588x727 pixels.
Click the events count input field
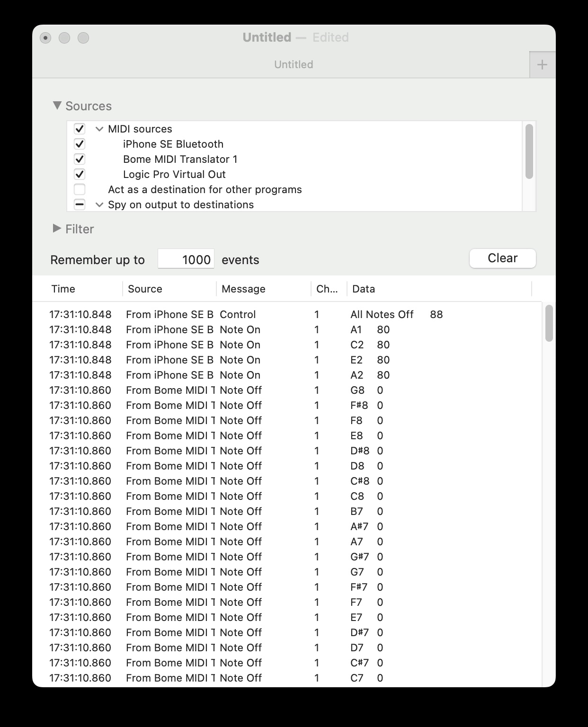186,259
